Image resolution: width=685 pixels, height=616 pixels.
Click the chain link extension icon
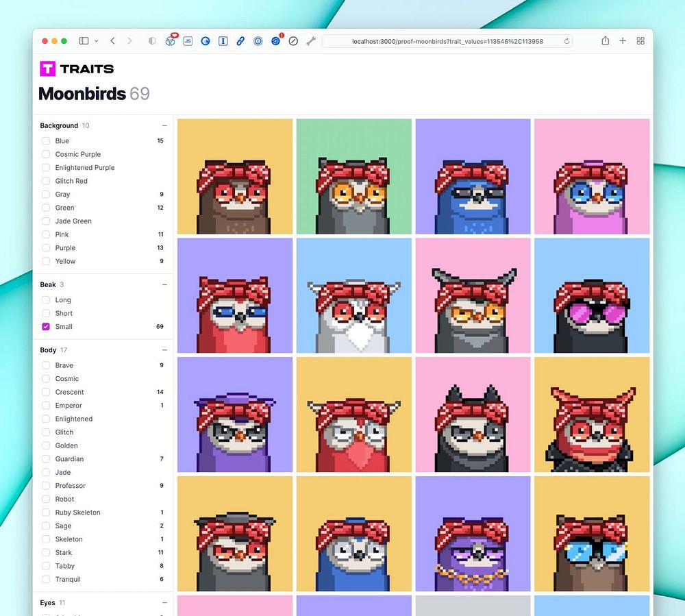tap(240, 41)
